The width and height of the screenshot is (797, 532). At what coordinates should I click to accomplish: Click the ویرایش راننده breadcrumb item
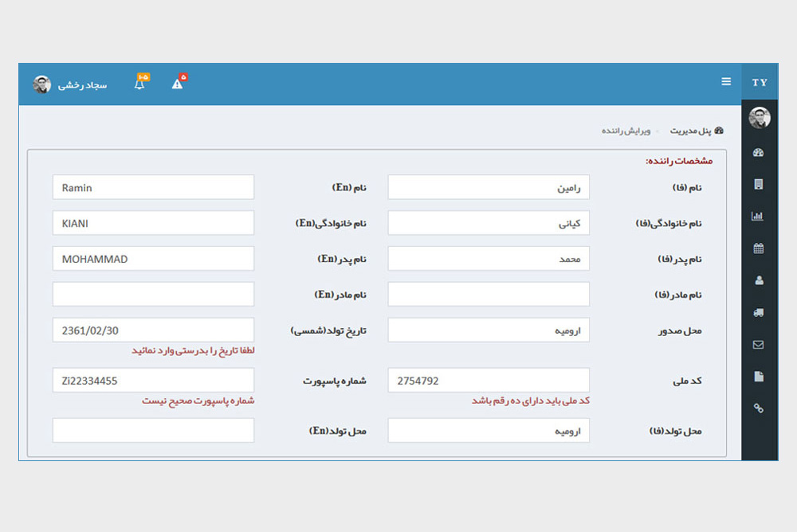[626, 131]
